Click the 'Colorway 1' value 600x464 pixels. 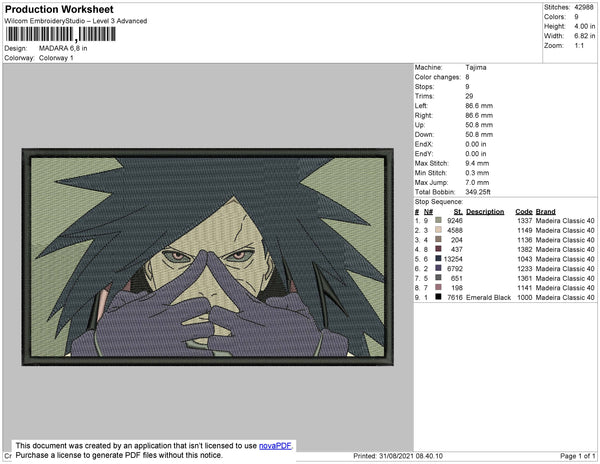[56, 58]
